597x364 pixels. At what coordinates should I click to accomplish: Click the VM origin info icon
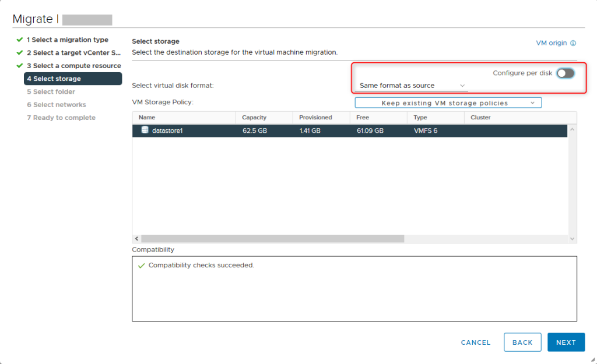coord(573,43)
